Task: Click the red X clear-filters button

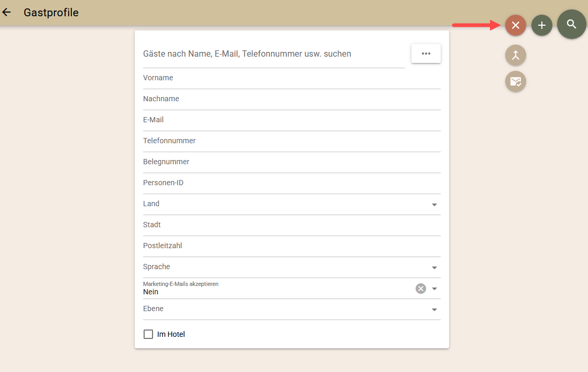Action: 516,25
